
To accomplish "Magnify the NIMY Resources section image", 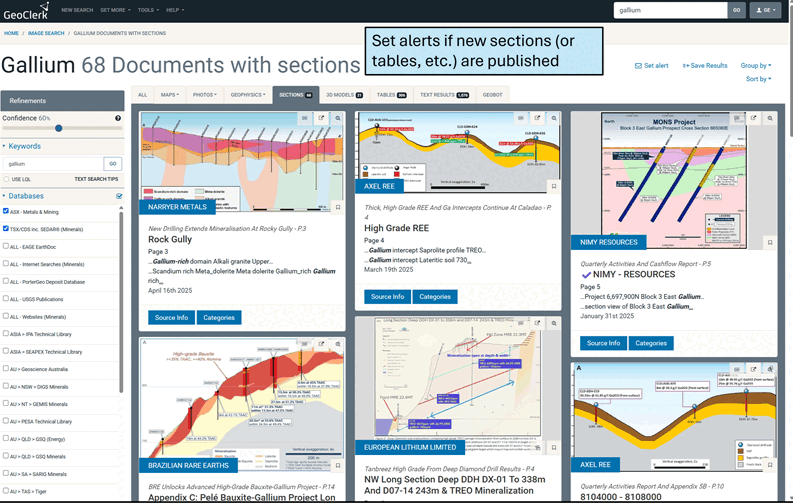I will [x=770, y=117].
